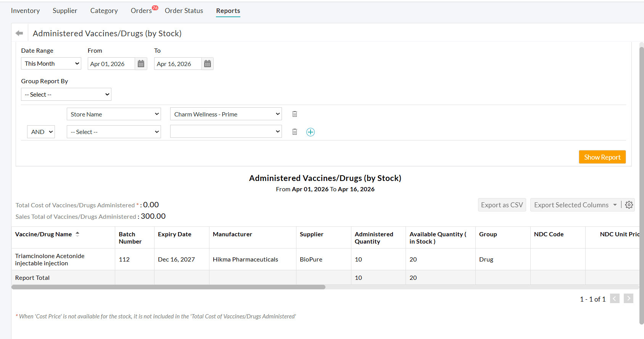This screenshot has width=644, height=339.
Task: Open the Store Name filter field dropdown
Action: [x=114, y=114]
